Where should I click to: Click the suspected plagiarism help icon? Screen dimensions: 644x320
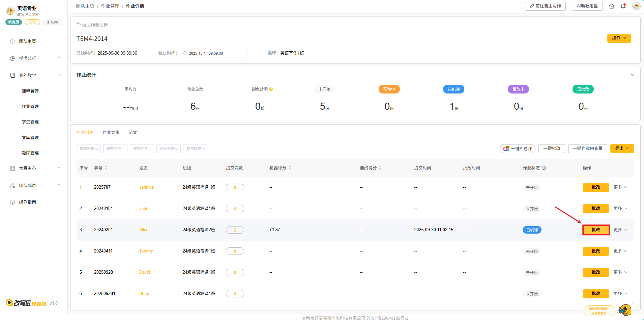coord(271,89)
